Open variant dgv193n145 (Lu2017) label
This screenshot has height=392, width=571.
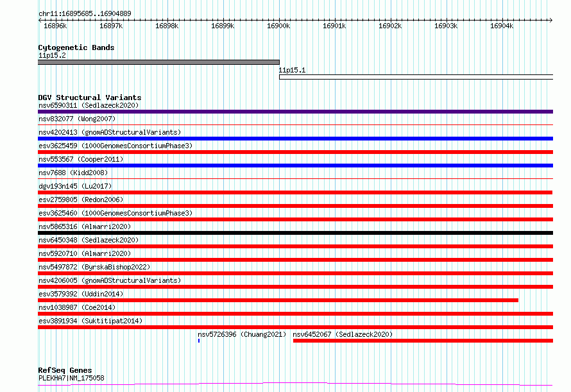click(x=75, y=186)
